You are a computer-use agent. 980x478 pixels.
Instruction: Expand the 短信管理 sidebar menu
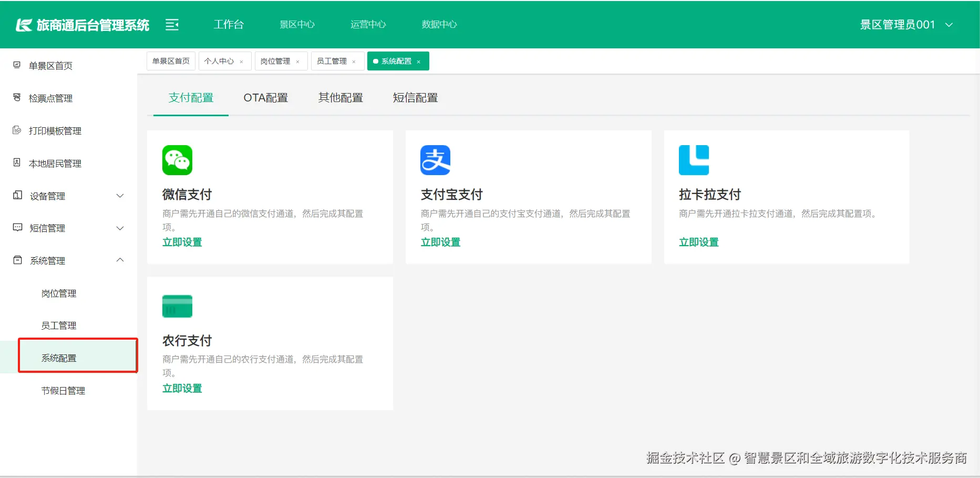(121, 228)
